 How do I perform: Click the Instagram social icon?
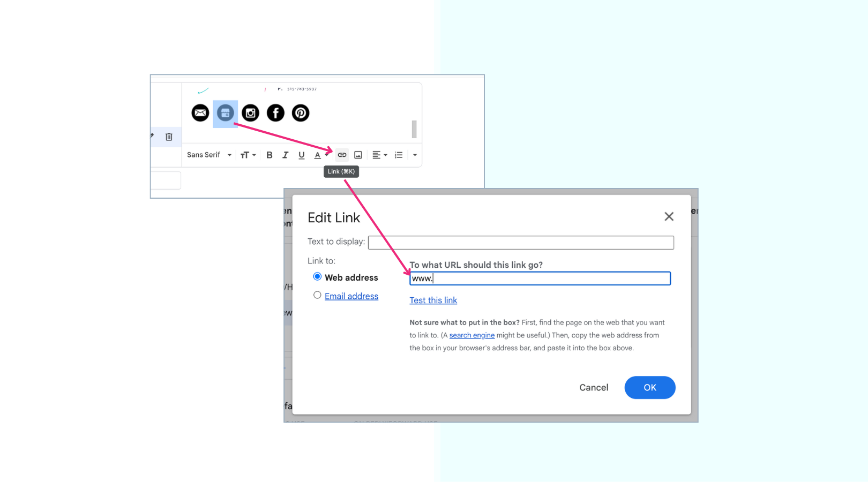250,113
